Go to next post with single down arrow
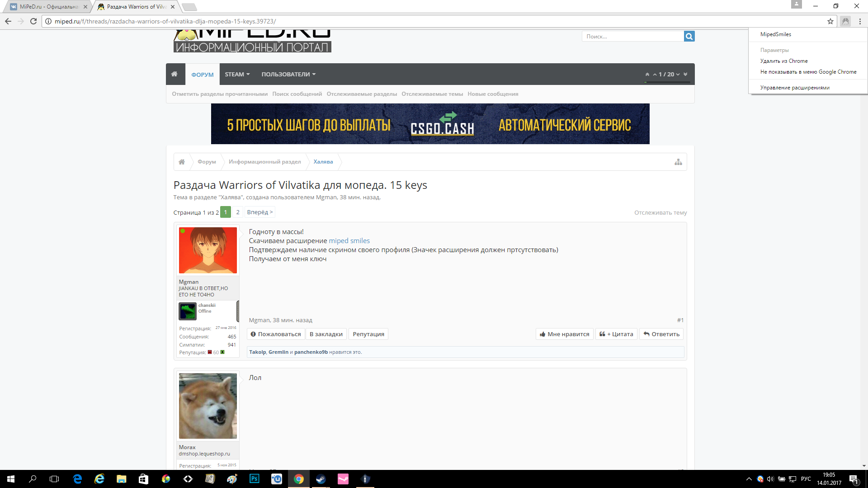Viewport: 868px width, 488px height. 678,75
